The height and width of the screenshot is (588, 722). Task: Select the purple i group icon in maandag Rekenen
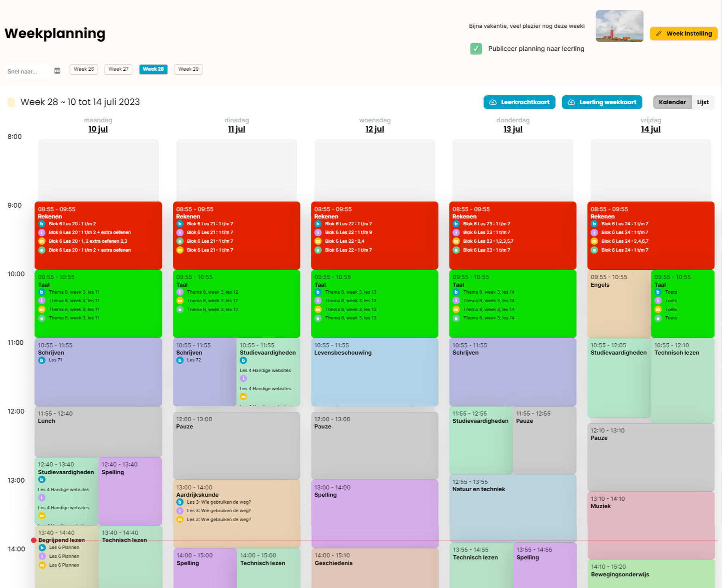point(42,232)
